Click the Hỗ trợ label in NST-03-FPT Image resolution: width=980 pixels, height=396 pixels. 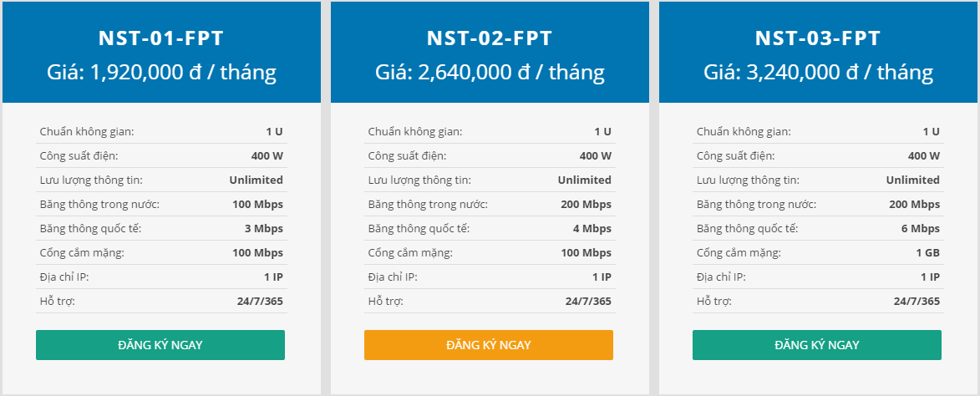714,302
